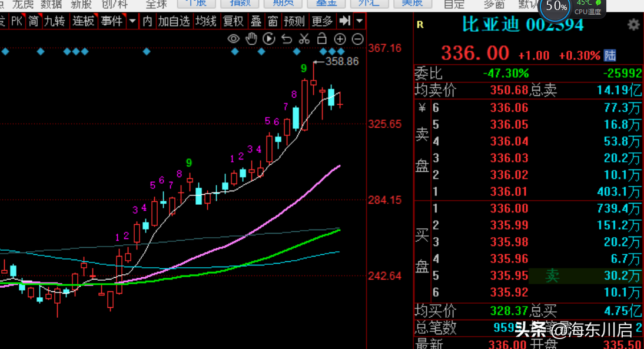644x349 pixels.
Task: Open dropdown arrow next to 事件
Action: coord(132,21)
